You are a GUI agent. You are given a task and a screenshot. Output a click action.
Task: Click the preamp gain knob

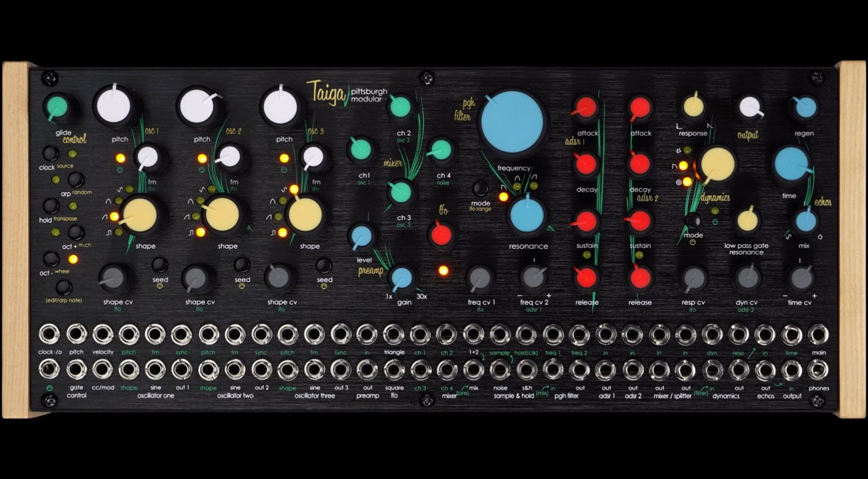click(403, 278)
